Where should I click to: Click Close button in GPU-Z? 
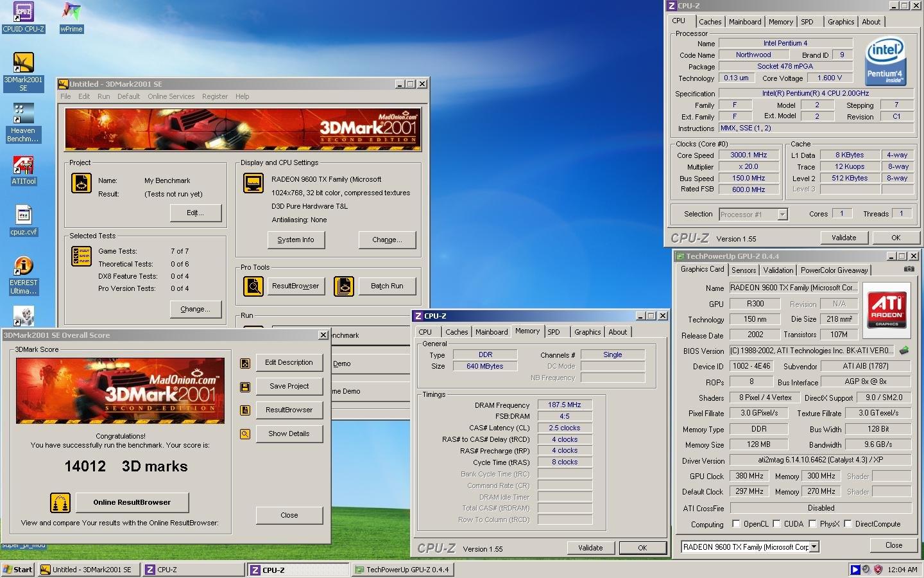(894, 545)
